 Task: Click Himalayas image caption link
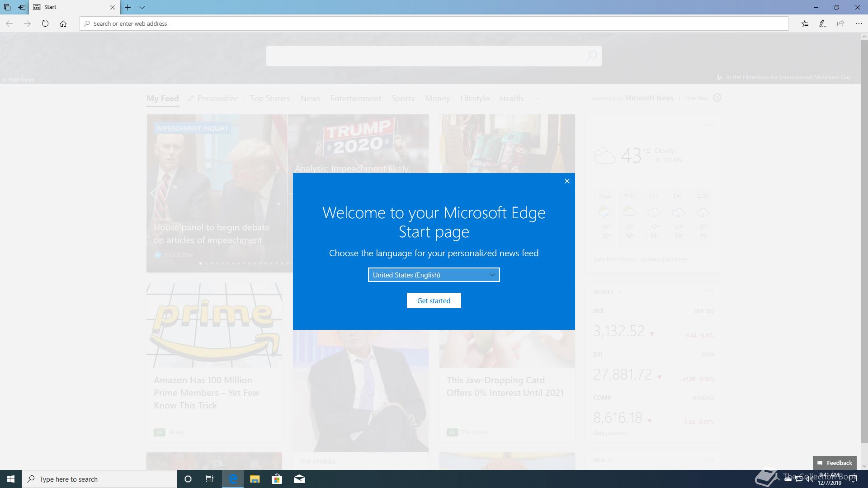pos(788,77)
